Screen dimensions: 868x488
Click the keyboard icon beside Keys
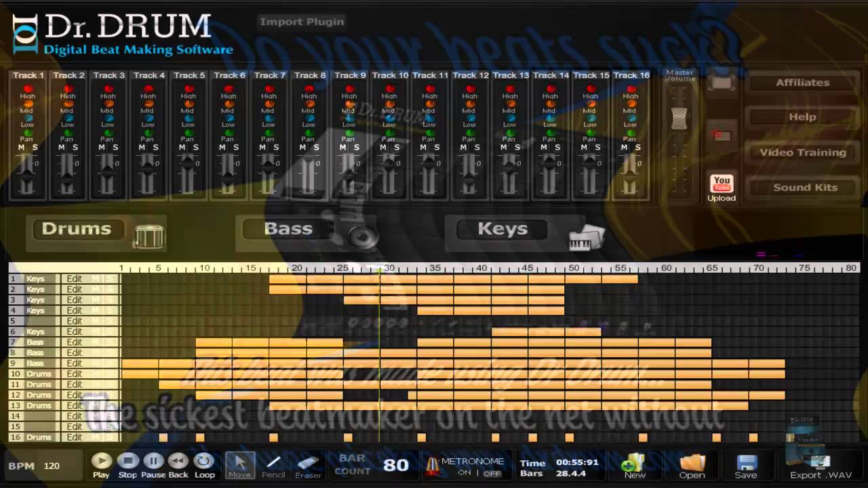click(587, 236)
